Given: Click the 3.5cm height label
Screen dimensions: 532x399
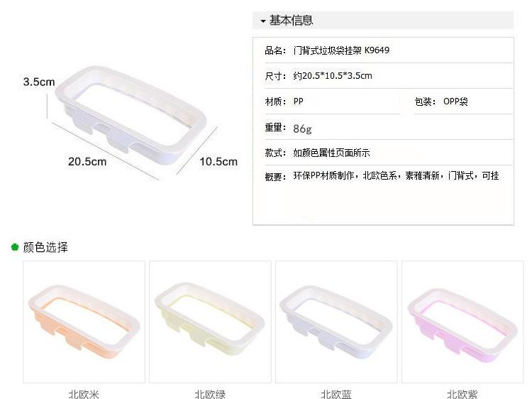Looking at the screenshot, I should 39,82.
